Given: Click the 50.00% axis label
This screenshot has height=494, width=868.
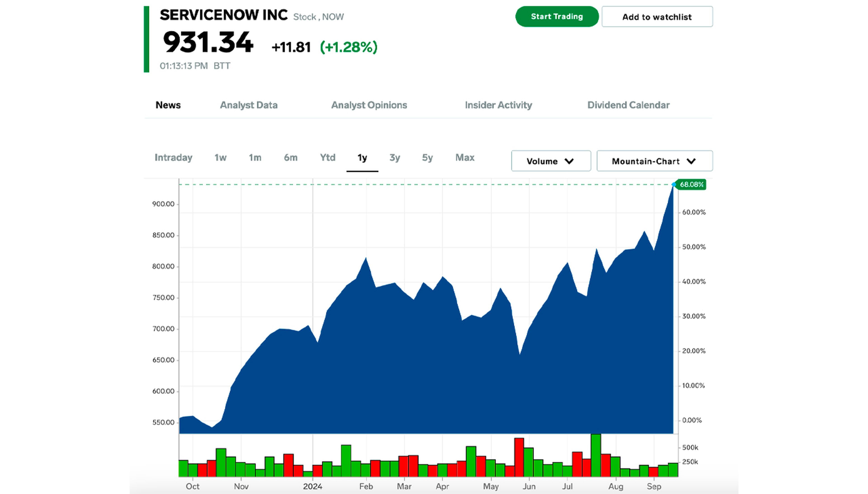Looking at the screenshot, I should pyautogui.click(x=694, y=247).
